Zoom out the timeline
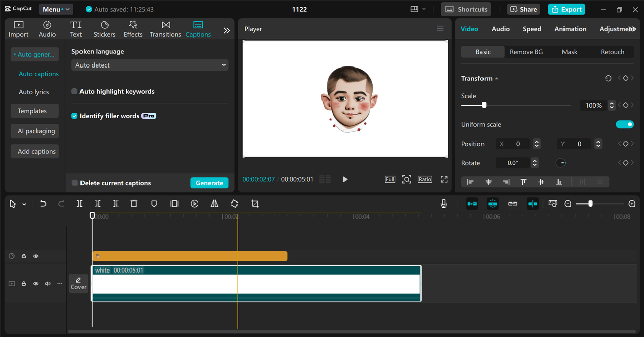644x337 pixels. (568, 204)
